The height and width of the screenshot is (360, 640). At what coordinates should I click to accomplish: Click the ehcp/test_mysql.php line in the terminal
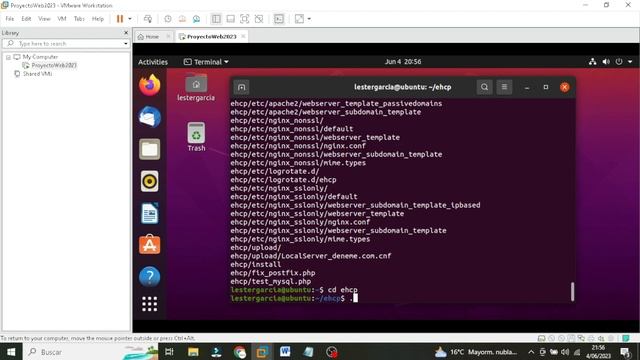[271, 281]
